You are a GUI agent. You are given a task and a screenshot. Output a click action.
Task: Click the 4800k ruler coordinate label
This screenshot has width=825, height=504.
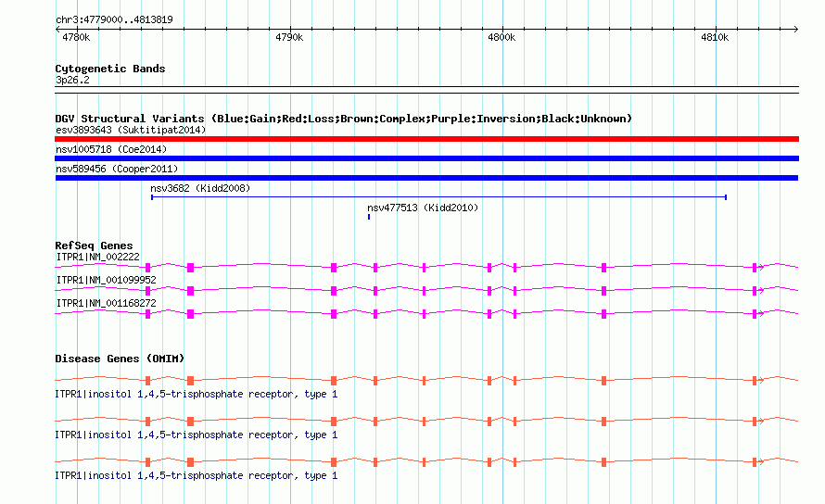coord(501,37)
